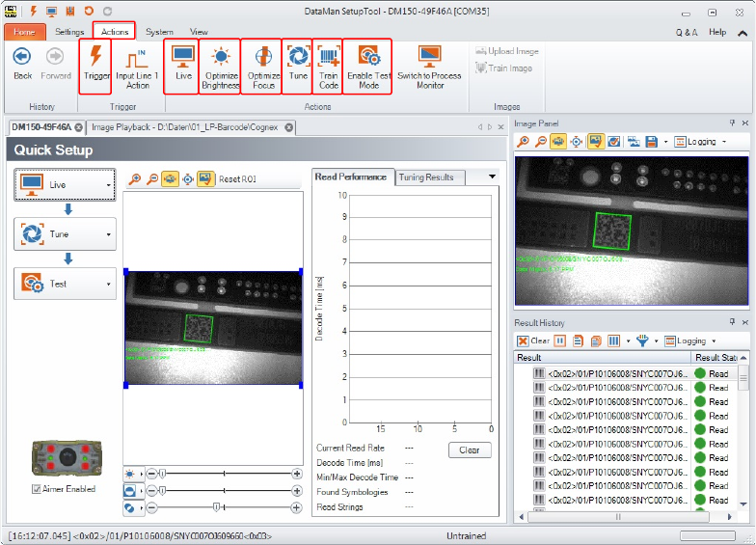
Task: Collapse the ribbon with the chevron
Action: point(742,33)
